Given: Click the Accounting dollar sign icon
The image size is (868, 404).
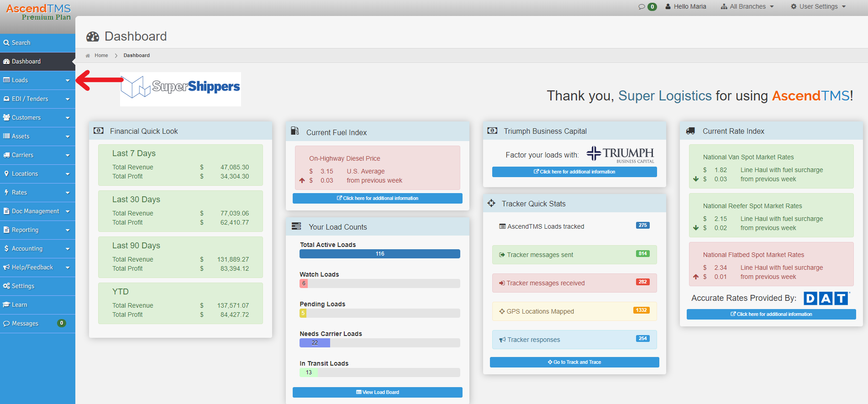Looking at the screenshot, I should click(x=6, y=248).
